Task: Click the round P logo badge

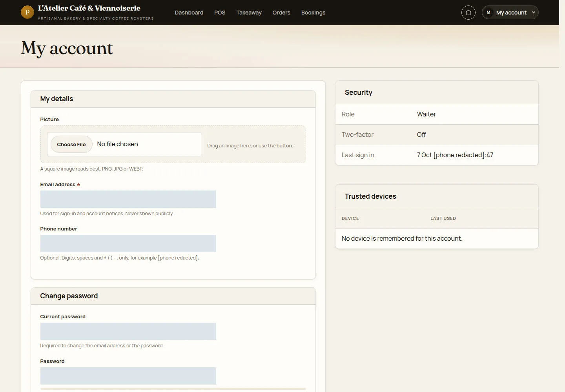Action: pos(27,12)
